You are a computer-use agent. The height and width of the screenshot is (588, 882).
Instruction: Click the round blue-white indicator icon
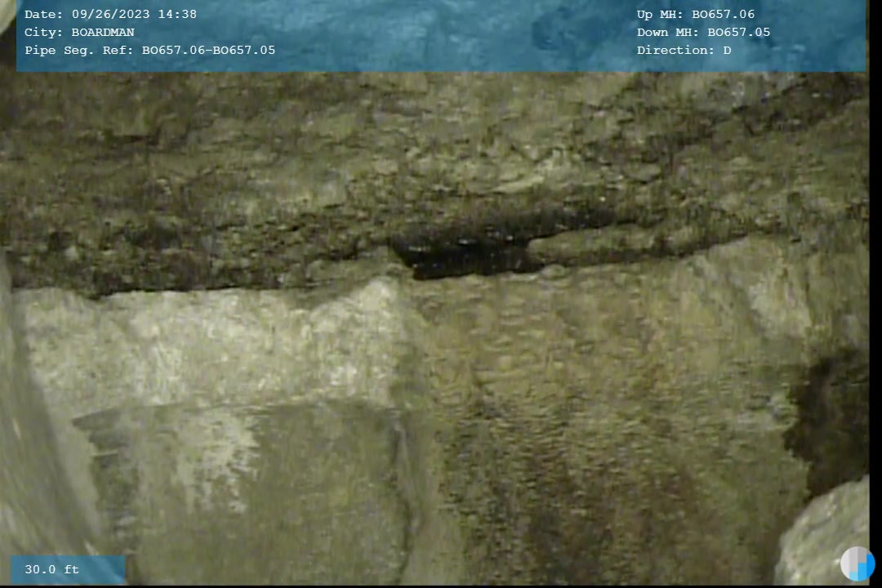click(857, 563)
